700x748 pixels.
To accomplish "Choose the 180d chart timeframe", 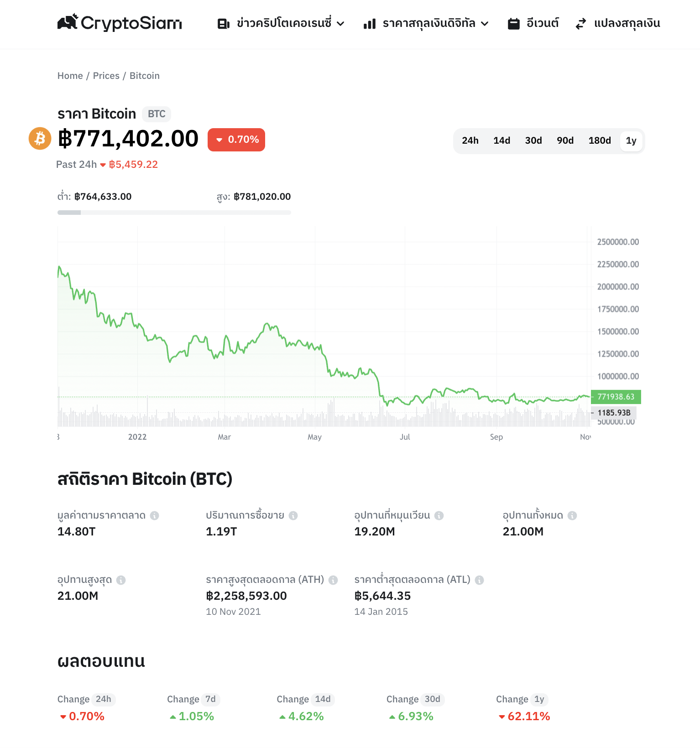I will [600, 140].
